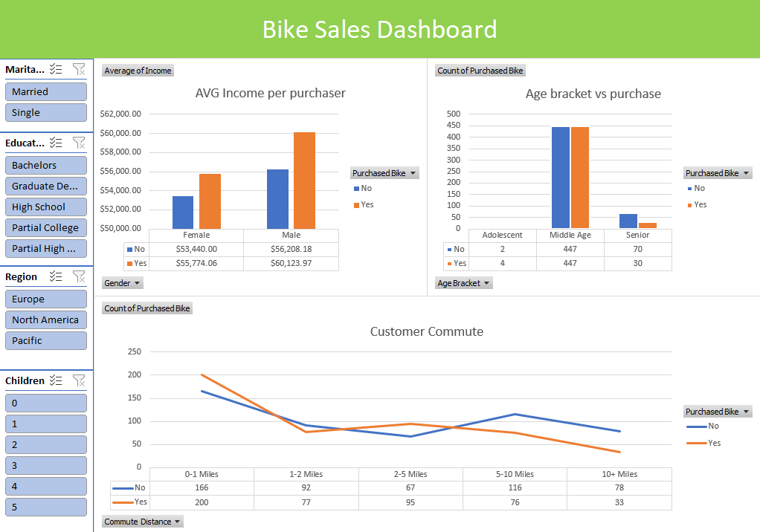Select Single in the Marital Status slicer
This screenshot has width=760, height=532.
tap(45, 112)
